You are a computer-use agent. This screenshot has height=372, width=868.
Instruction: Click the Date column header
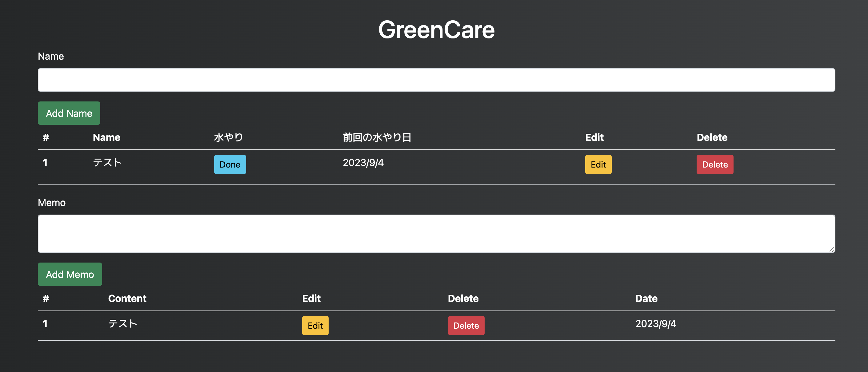646,298
